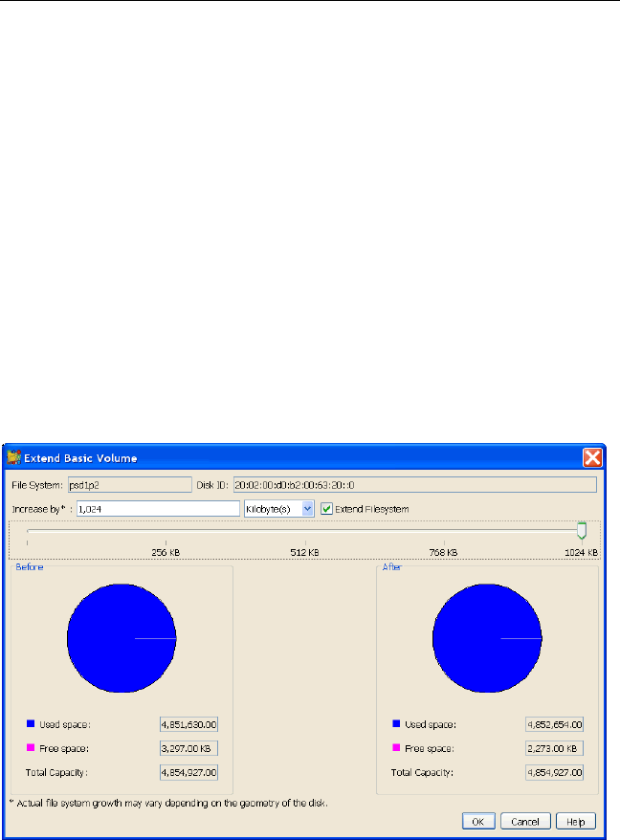Toggle the Extend Filesystem checkbox

tap(326, 509)
